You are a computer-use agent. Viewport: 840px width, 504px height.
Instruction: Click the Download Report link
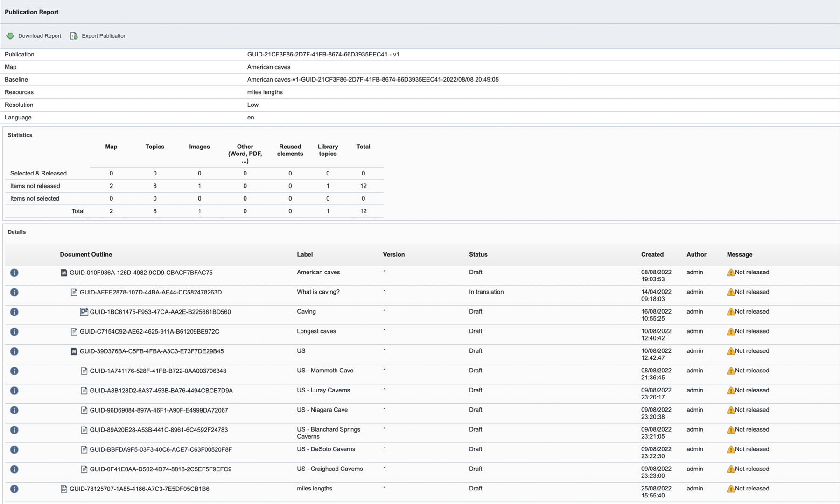click(39, 35)
